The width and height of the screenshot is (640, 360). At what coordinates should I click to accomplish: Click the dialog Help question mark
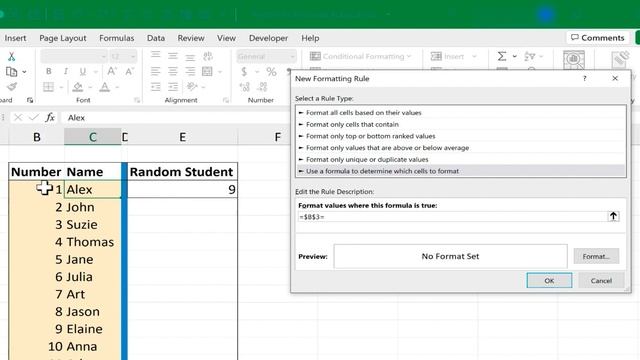point(584,78)
